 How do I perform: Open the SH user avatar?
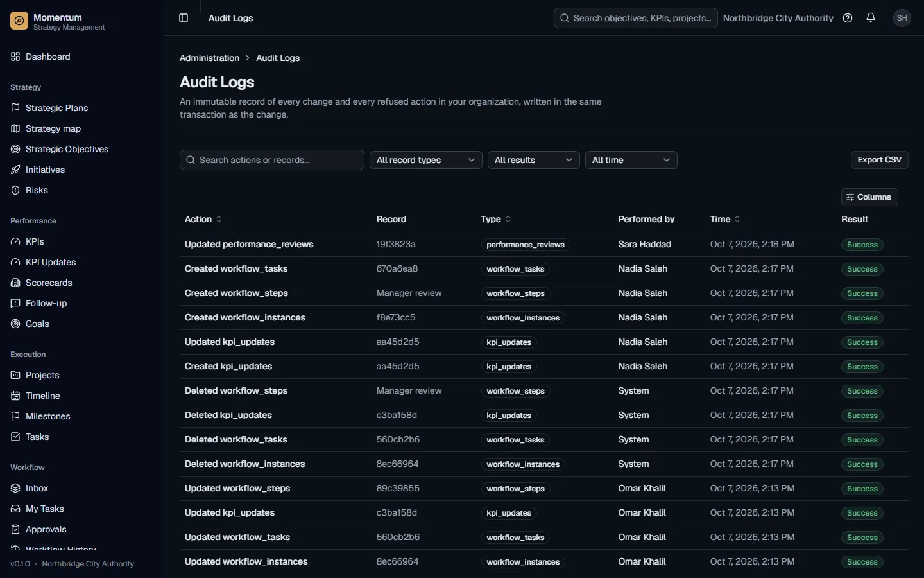pyautogui.click(x=902, y=18)
